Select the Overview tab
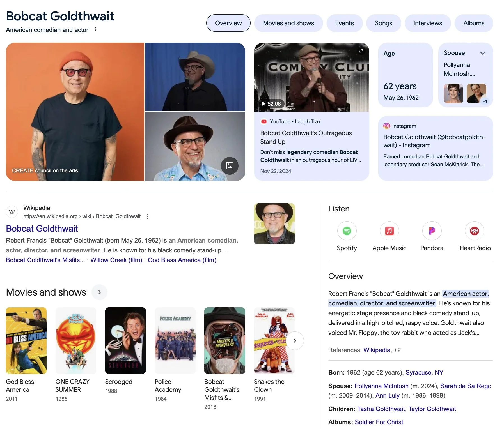 click(228, 23)
